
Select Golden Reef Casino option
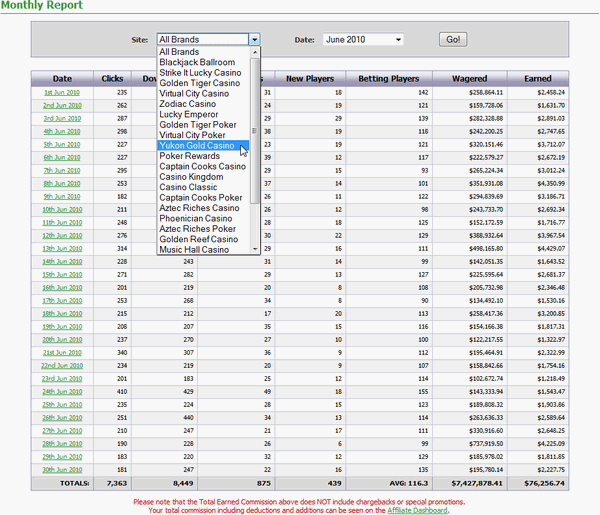203,239
